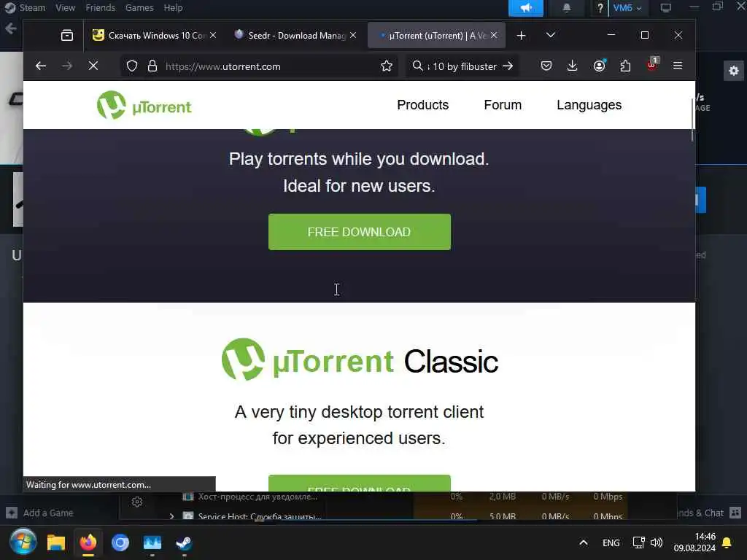Open Firefox downloads panel
747x560 pixels.
(572, 66)
